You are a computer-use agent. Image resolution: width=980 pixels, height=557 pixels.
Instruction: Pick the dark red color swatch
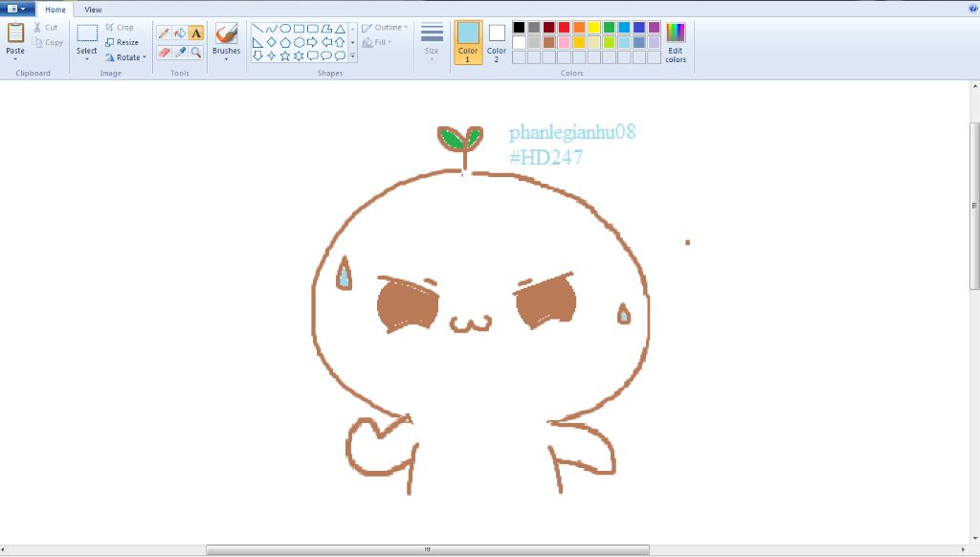(548, 28)
